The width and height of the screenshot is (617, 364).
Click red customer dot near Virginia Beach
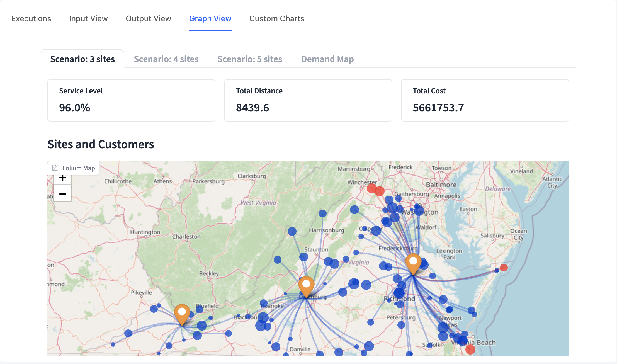[470, 349]
